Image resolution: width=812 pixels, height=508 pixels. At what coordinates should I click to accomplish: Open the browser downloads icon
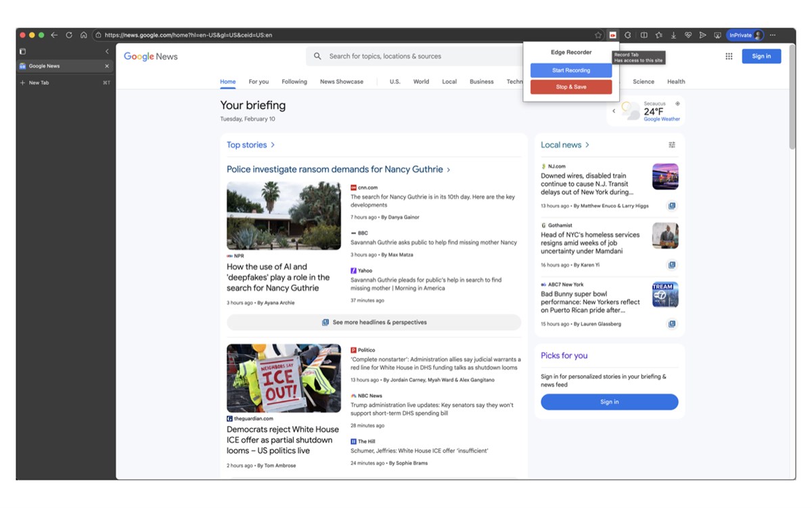[673, 35]
